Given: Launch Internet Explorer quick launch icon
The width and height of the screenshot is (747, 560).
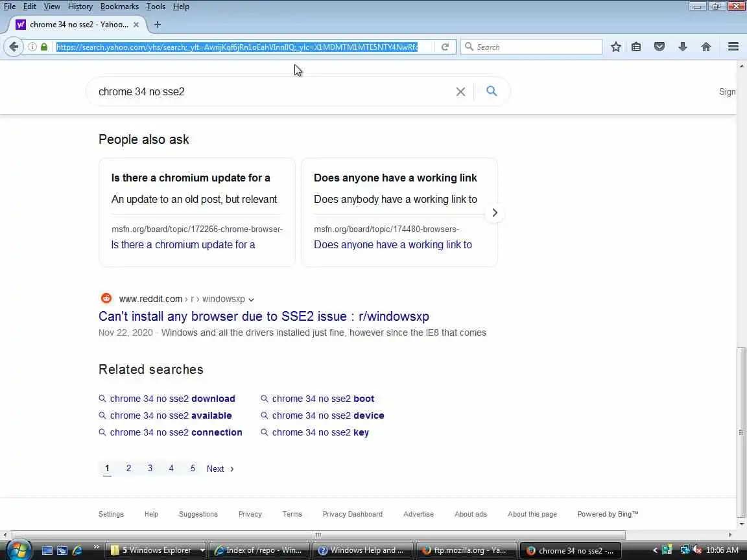Looking at the screenshot, I should pos(77,550).
